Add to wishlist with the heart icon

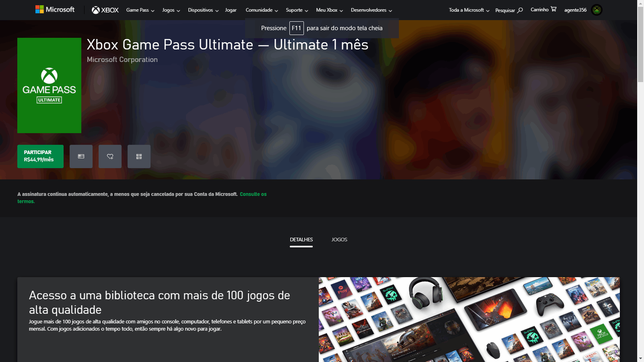click(110, 156)
